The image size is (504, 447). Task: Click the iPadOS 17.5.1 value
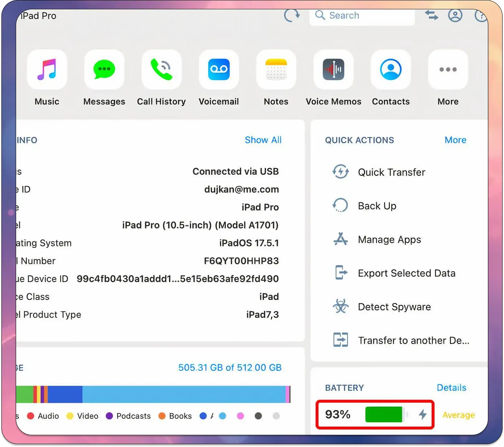tap(249, 243)
